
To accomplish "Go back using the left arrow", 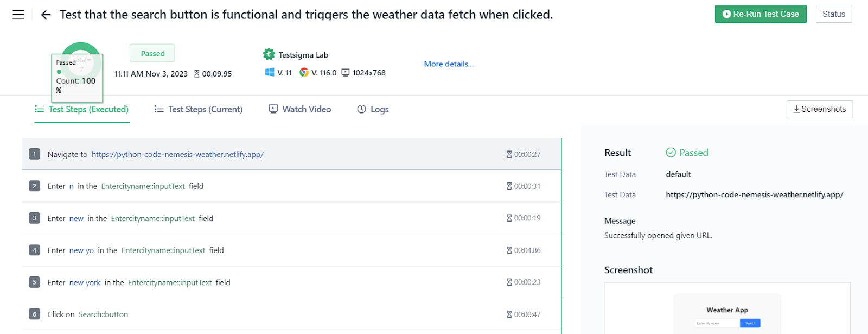I will point(46,15).
